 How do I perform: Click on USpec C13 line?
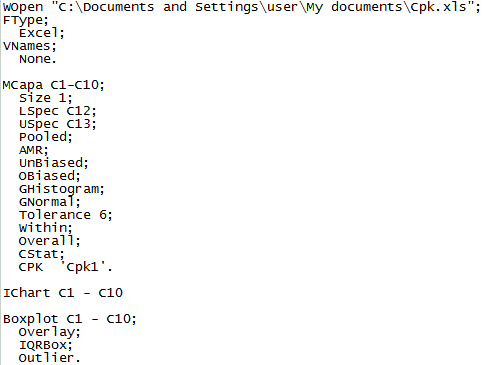(58, 124)
